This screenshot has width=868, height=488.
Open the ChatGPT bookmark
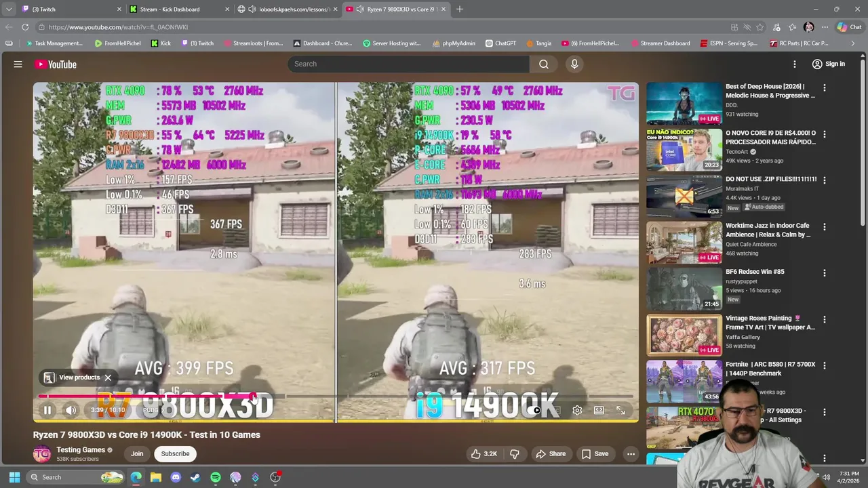coord(500,43)
